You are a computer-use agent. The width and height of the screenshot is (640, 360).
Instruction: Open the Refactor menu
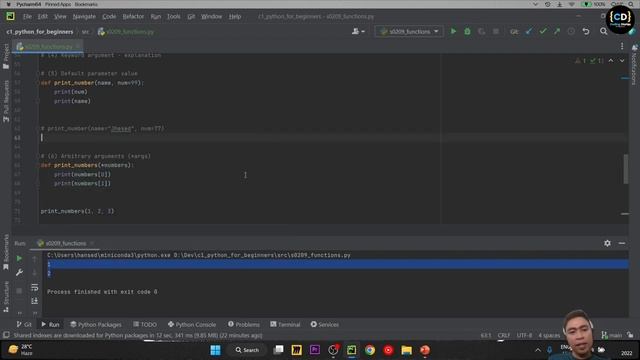tap(133, 16)
